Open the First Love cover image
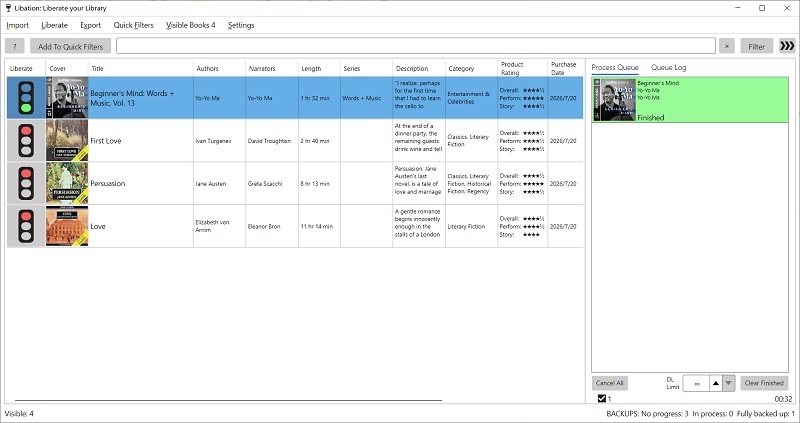This screenshot has width=800, height=423. (67, 141)
